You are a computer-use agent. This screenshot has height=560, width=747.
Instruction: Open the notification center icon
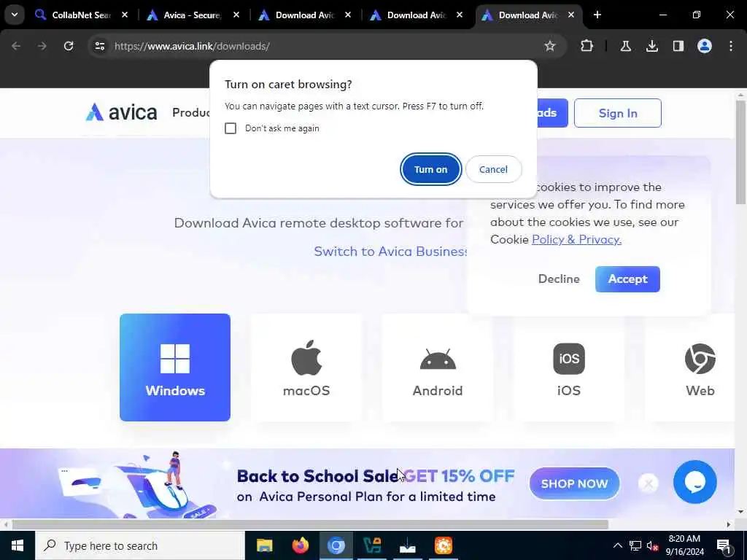[724, 545]
